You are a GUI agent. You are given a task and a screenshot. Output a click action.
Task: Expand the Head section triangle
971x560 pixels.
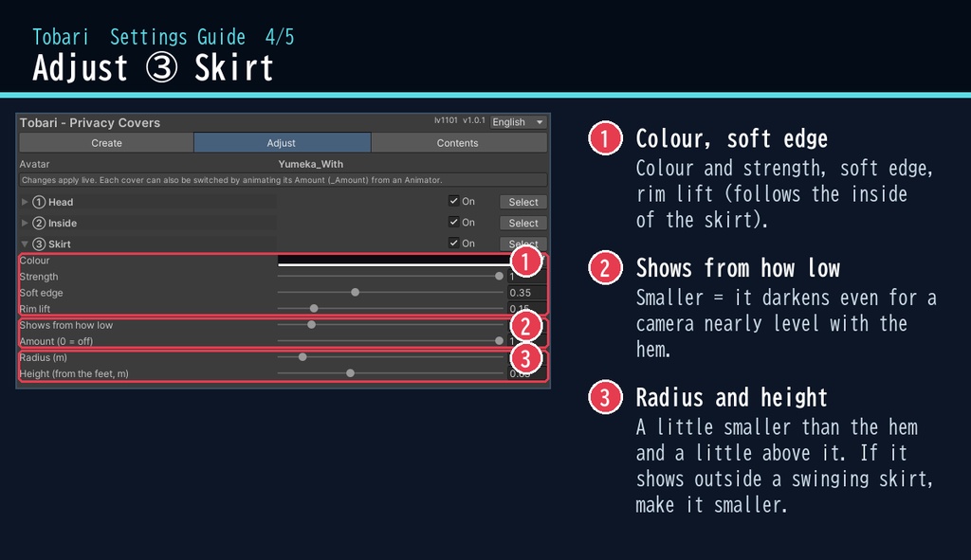(x=25, y=202)
